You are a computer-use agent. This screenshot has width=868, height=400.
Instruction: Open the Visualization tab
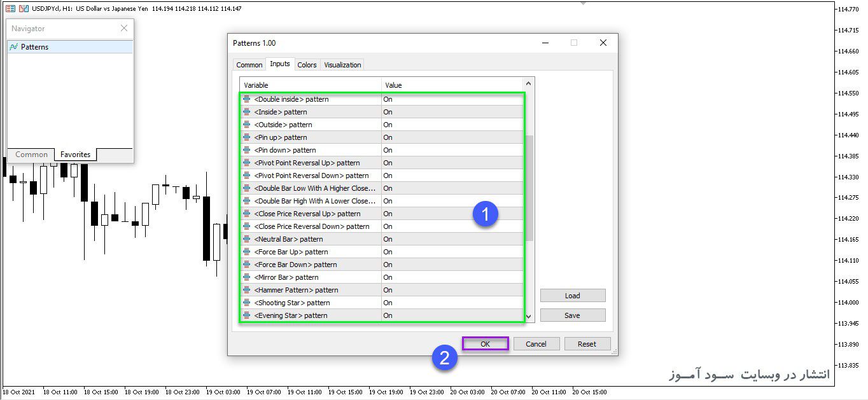pos(342,65)
